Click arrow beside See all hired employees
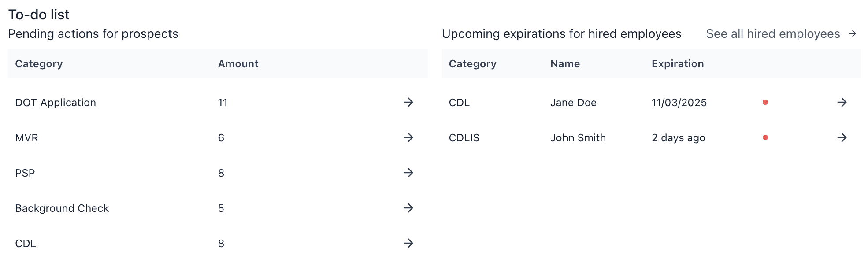Viewport: 868px width, 266px height. [853, 33]
